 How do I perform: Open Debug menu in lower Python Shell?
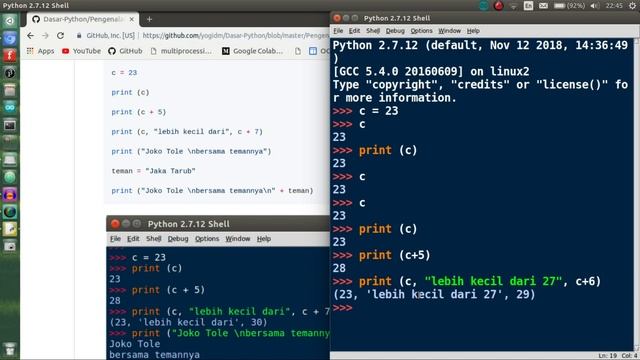(178, 239)
